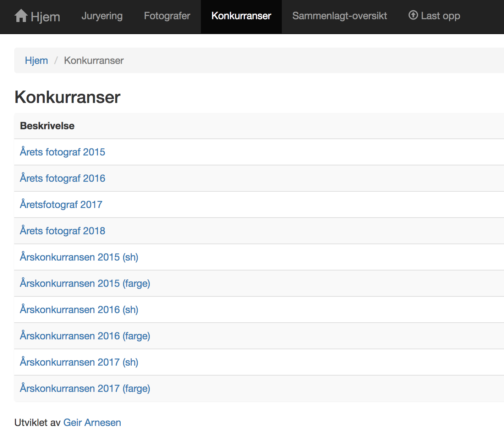Image resolution: width=504 pixels, height=443 pixels.
Task: Follow the Hjem breadcrumb link
Action: (x=36, y=60)
